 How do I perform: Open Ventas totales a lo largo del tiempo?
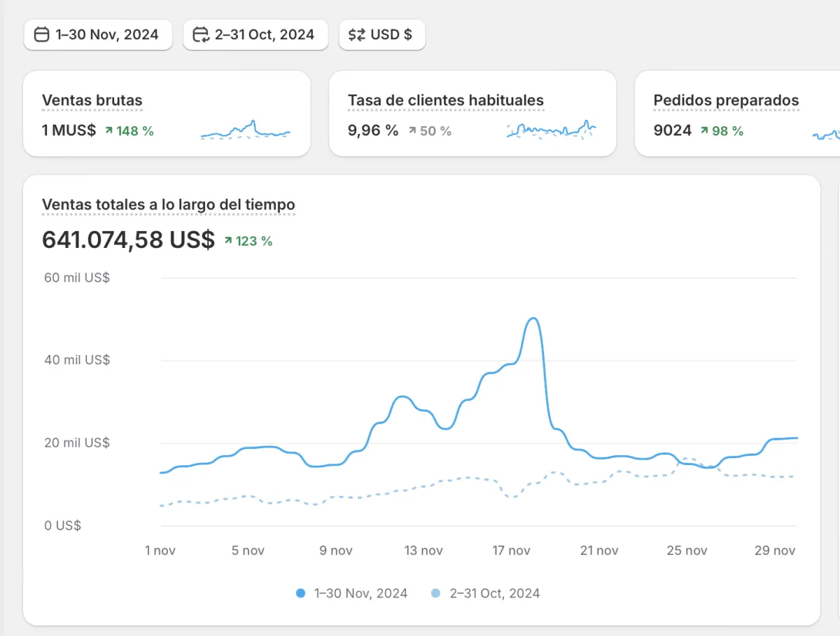pyautogui.click(x=169, y=205)
